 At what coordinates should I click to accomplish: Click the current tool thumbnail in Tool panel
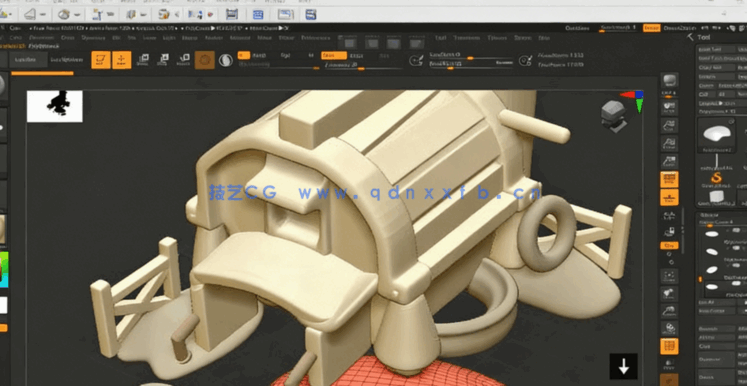tap(716, 135)
